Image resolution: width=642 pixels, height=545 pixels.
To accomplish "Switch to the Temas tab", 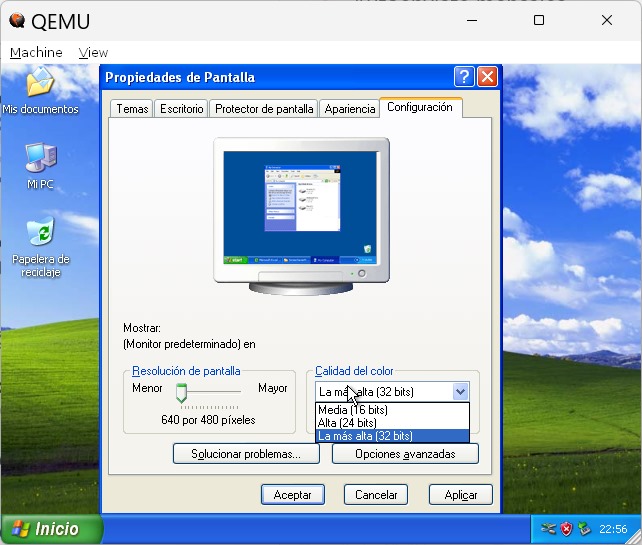I will coord(132,109).
